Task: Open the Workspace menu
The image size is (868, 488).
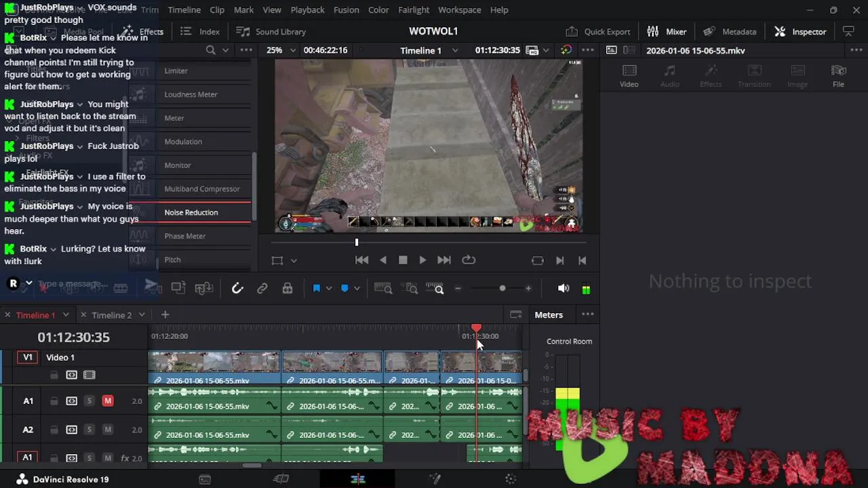Action: 459,9
